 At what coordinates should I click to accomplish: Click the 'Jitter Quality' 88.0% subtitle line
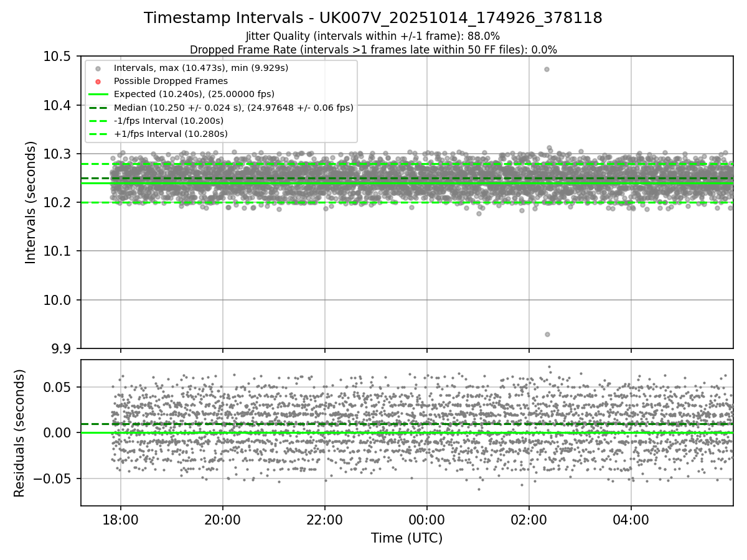[373, 36]
